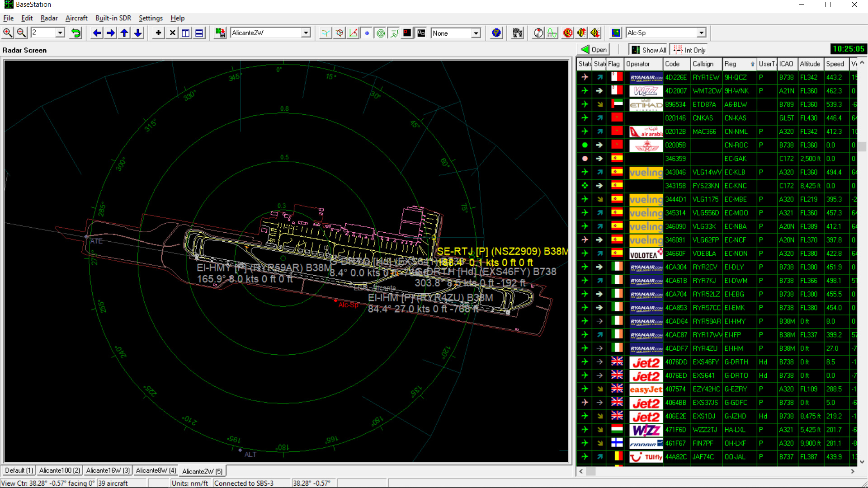This screenshot has height=488, width=868.
Task: Expand the Alicante2W view dropdown
Action: point(306,33)
